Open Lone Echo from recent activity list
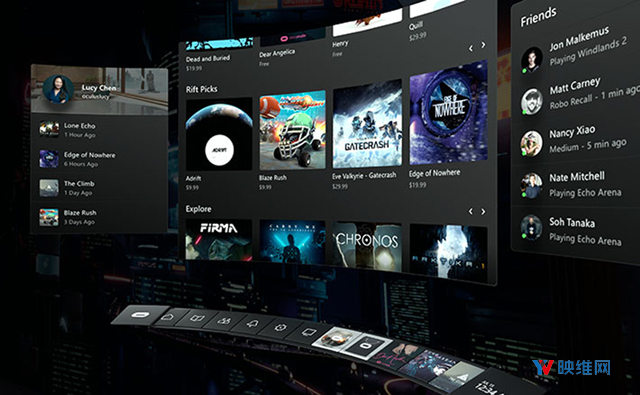The width and height of the screenshot is (640, 395). 100,130
